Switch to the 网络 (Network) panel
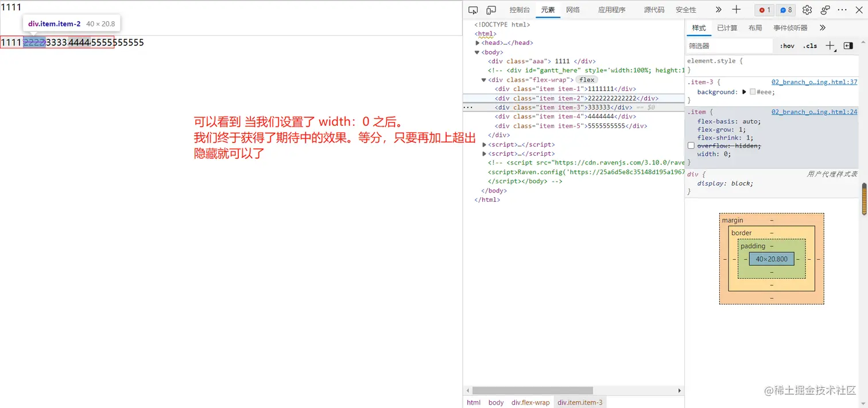Image resolution: width=868 pixels, height=408 pixels. (x=572, y=10)
